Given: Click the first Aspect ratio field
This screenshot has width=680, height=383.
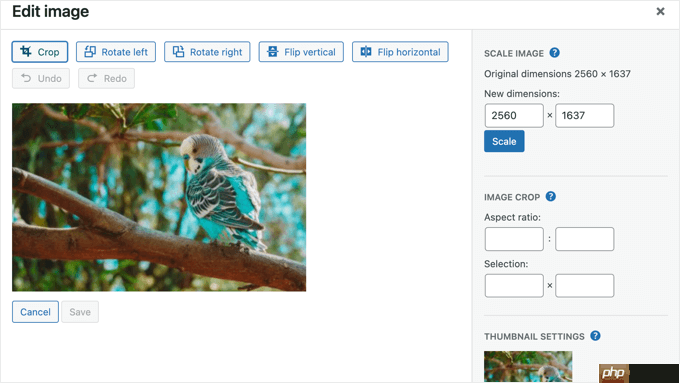Looking at the screenshot, I should 514,239.
